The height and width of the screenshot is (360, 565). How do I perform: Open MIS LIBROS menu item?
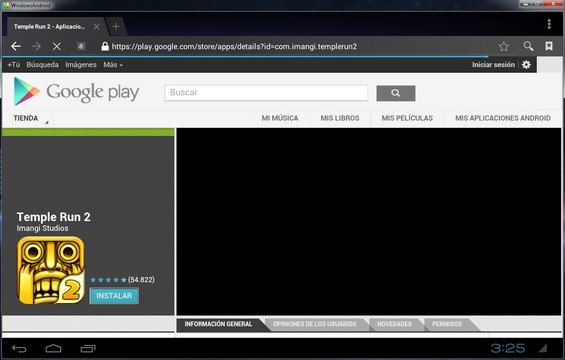pyautogui.click(x=340, y=118)
